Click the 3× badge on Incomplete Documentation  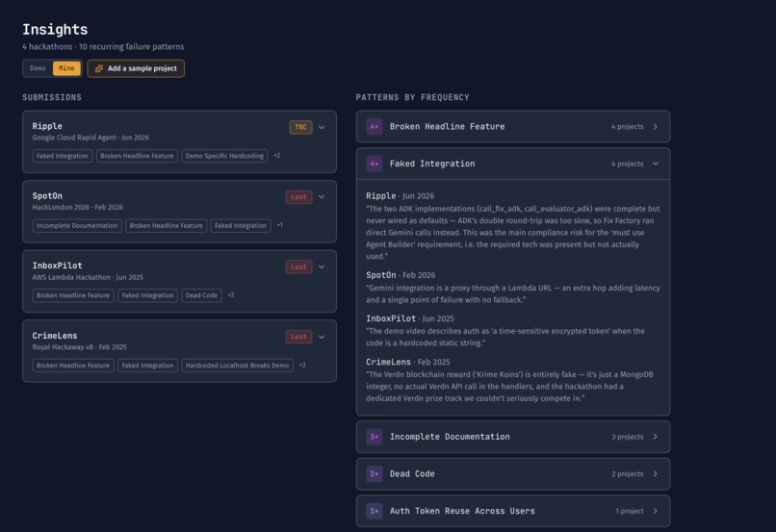(x=375, y=437)
